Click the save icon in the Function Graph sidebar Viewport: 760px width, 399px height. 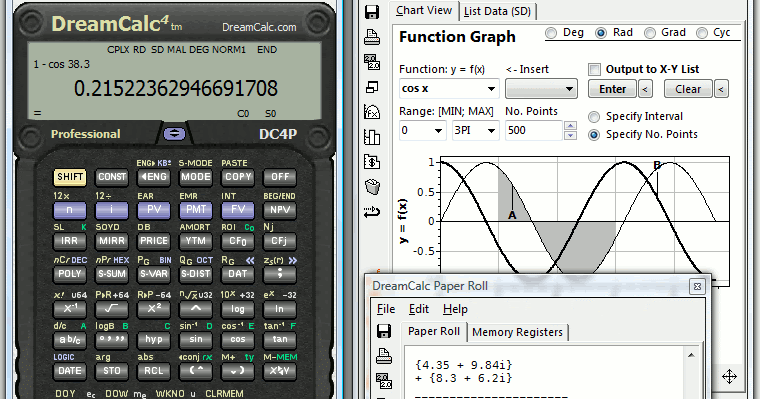point(372,12)
